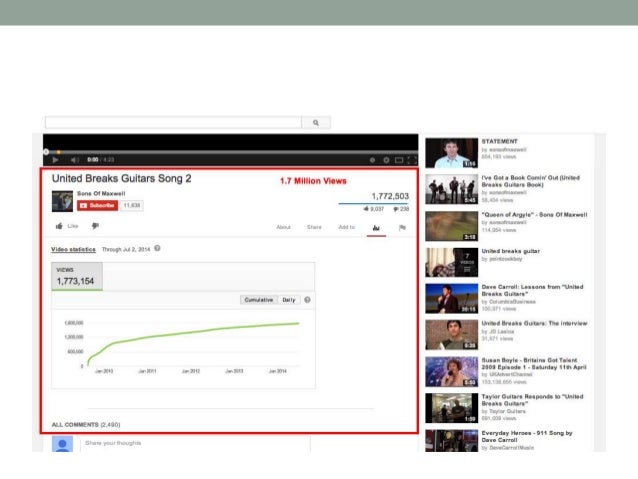The image size is (638, 479).
Task: Open Dave Carroll Lessons video thumbnail
Action: point(452,298)
